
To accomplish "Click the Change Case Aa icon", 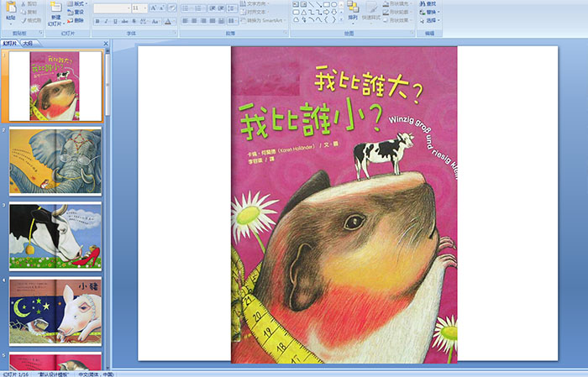I will [155, 21].
